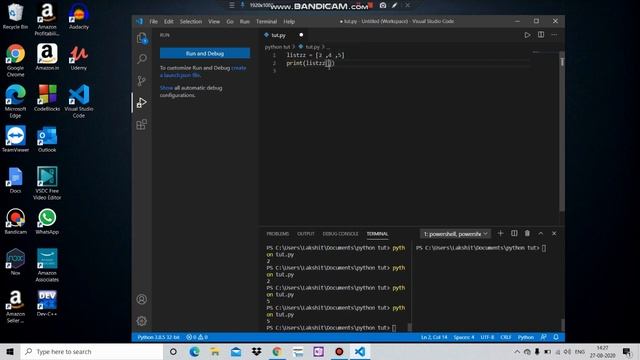Screen dimensions: 640x360
Task: Open editor More Actions ellipsis
Action: 554,35
